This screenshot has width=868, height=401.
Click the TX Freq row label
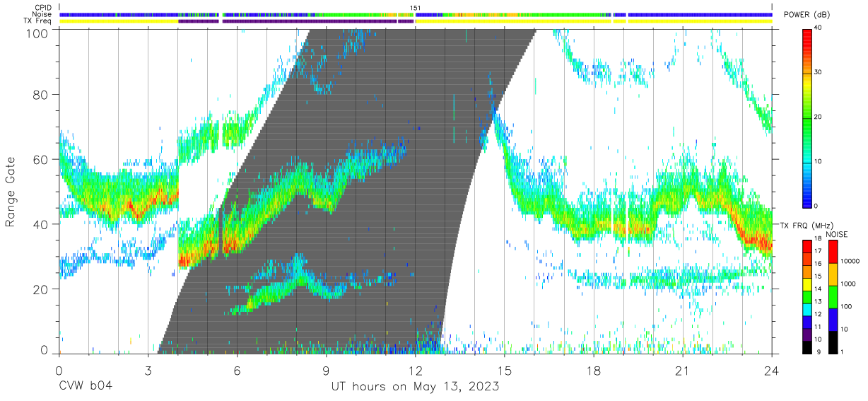tap(38, 21)
